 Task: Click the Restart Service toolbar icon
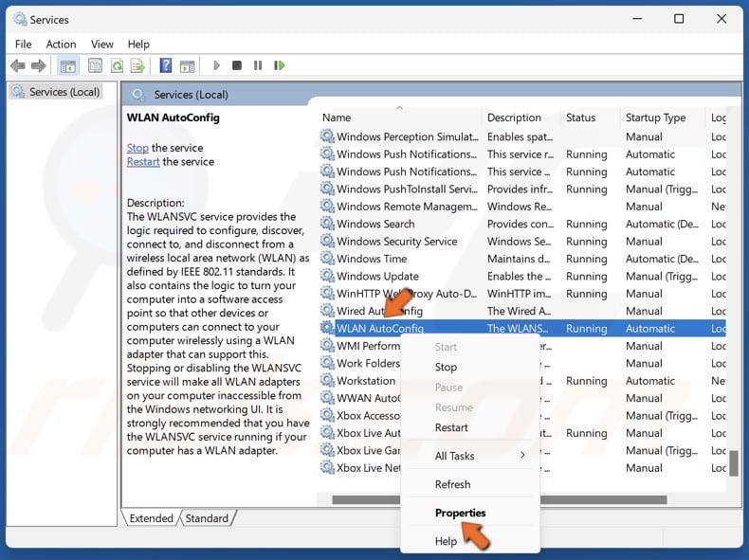coord(280,65)
